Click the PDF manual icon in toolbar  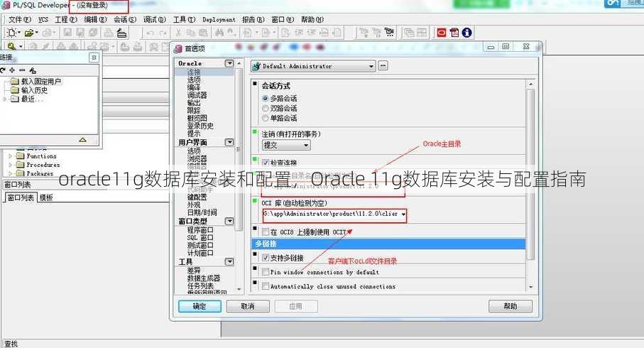pyautogui.click(x=454, y=33)
